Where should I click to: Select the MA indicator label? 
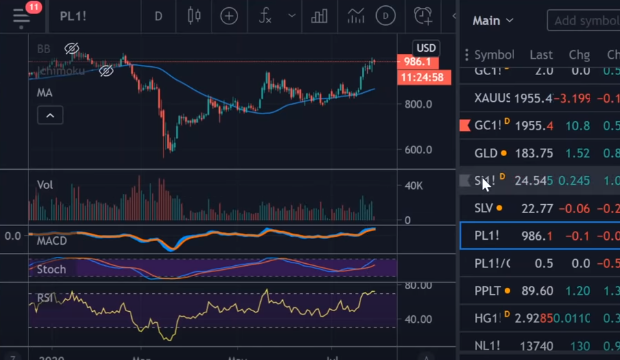pos(45,93)
